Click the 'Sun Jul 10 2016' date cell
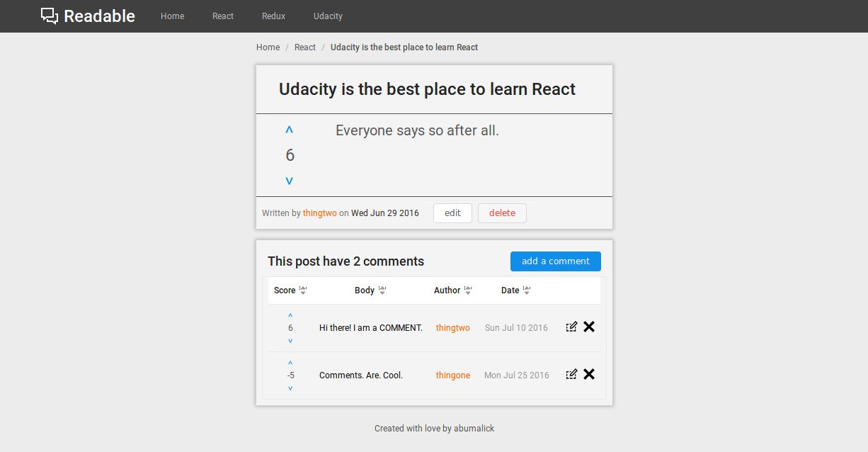Image resolution: width=868 pixels, height=452 pixels. click(516, 328)
